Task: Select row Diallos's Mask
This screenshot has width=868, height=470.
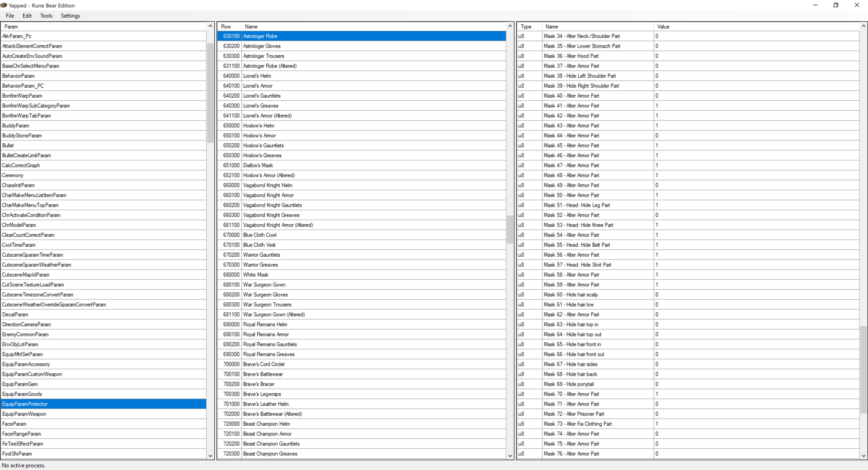Action: tap(362, 165)
